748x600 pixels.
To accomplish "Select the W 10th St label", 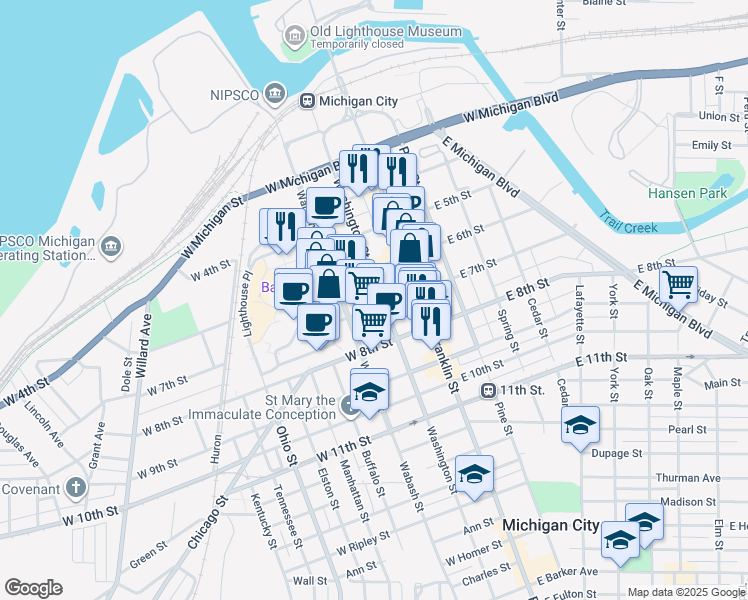I will coord(90,517).
